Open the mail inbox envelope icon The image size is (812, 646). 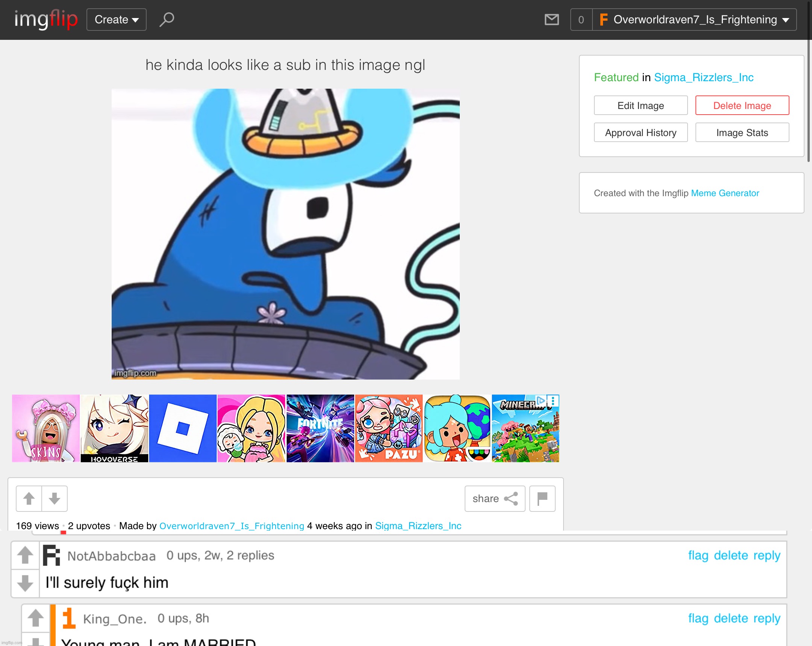(x=551, y=20)
